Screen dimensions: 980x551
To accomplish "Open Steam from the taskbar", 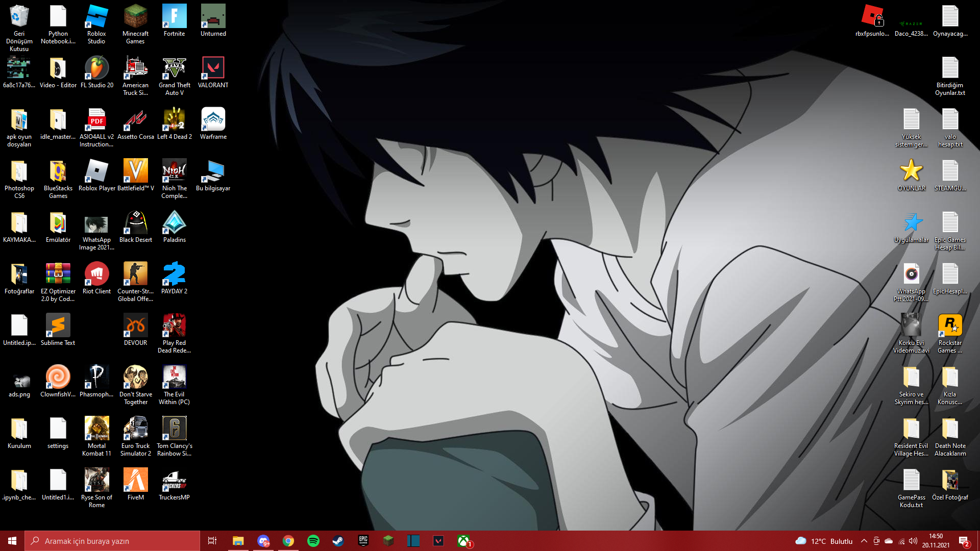I will click(x=338, y=541).
